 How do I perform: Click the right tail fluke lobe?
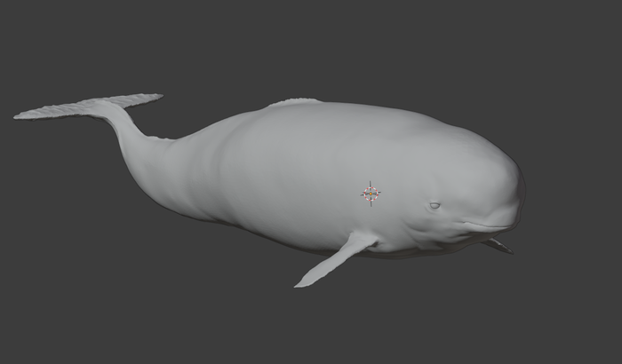click(x=142, y=99)
